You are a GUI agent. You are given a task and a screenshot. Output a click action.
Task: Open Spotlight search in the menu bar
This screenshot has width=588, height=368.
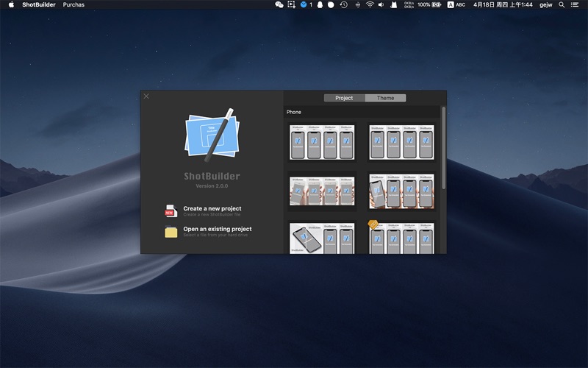pyautogui.click(x=562, y=4)
